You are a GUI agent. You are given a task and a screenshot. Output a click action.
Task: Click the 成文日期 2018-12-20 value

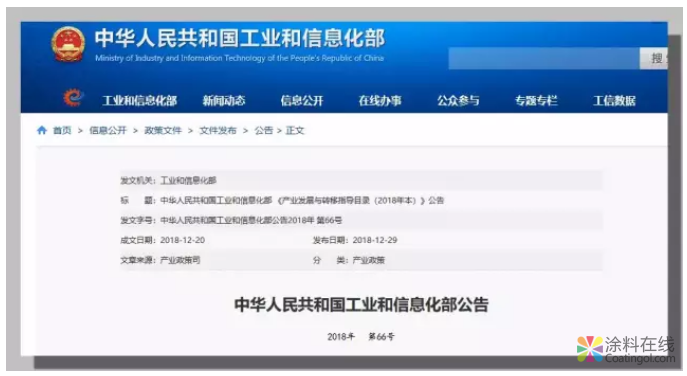click(x=182, y=240)
